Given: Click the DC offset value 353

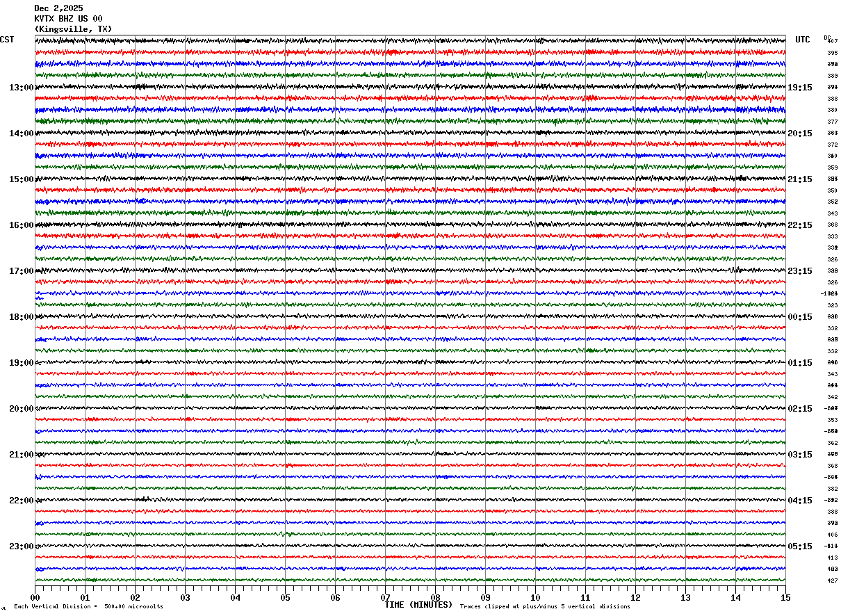Looking at the screenshot, I should [x=832, y=420].
